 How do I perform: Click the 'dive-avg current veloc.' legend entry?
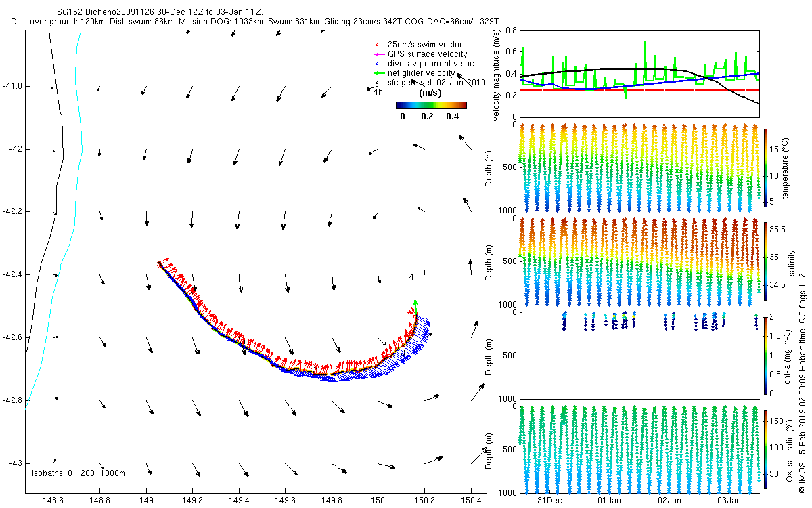426,64
